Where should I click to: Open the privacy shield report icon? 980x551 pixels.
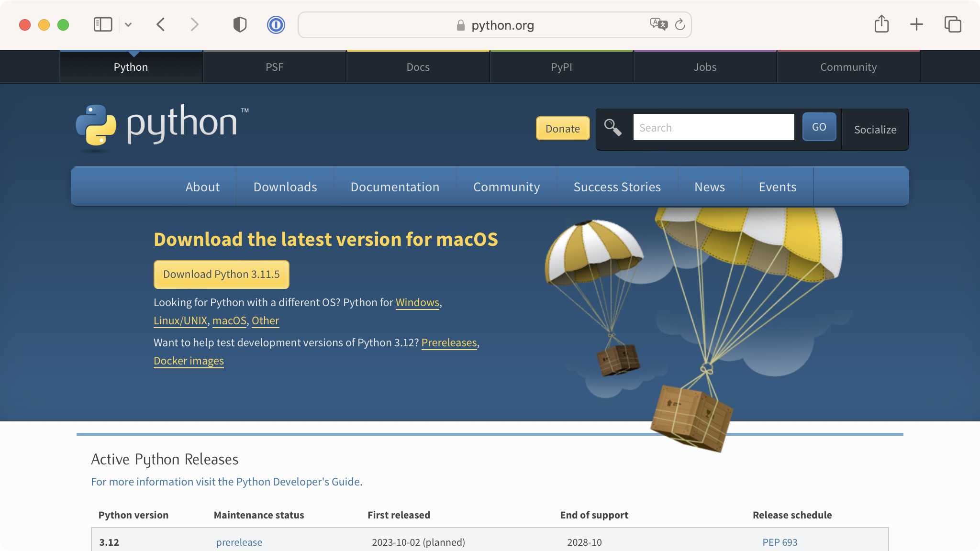click(240, 24)
